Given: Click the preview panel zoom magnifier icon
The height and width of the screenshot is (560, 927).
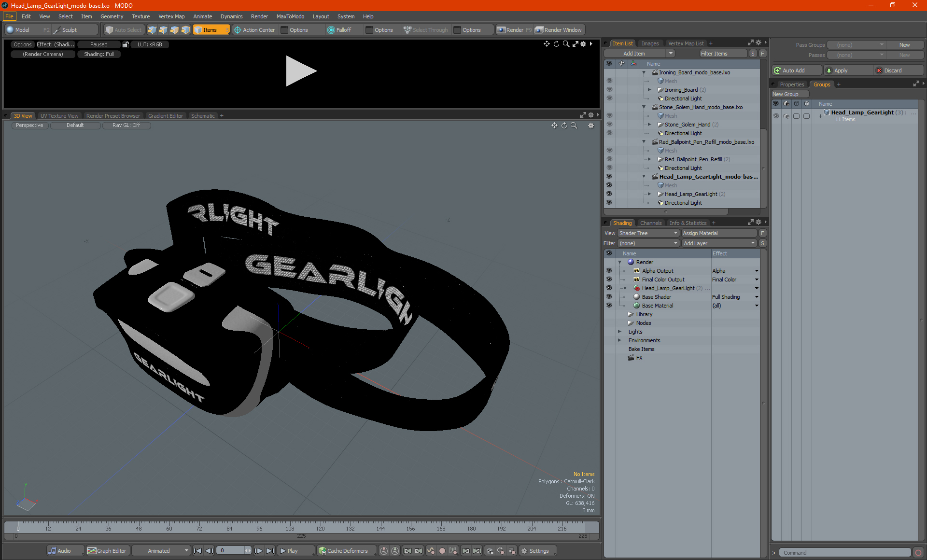Looking at the screenshot, I should tap(566, 44).
